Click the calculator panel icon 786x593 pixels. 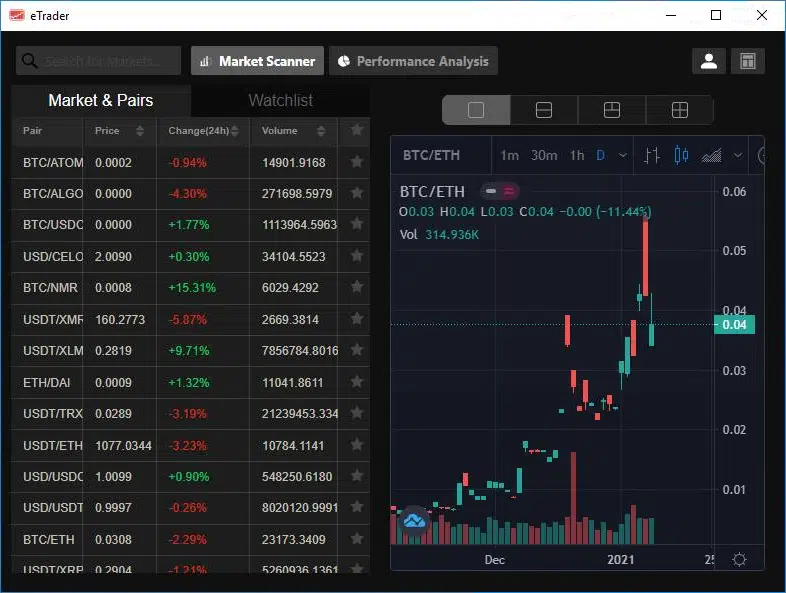(747, 61)
